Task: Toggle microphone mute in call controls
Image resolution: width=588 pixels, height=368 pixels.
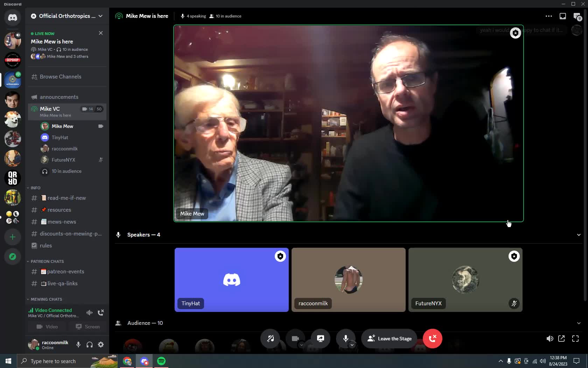Action: coord(345,339)
